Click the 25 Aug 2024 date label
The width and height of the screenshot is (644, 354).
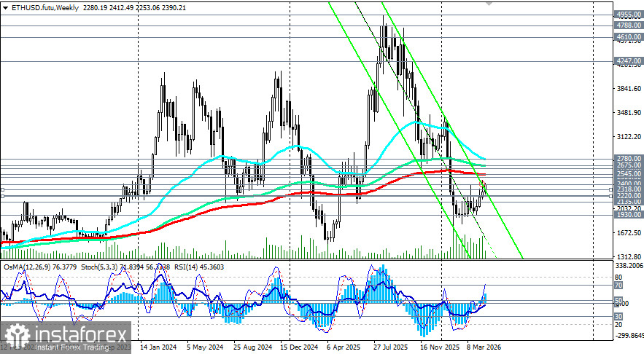tap(252, 347)
